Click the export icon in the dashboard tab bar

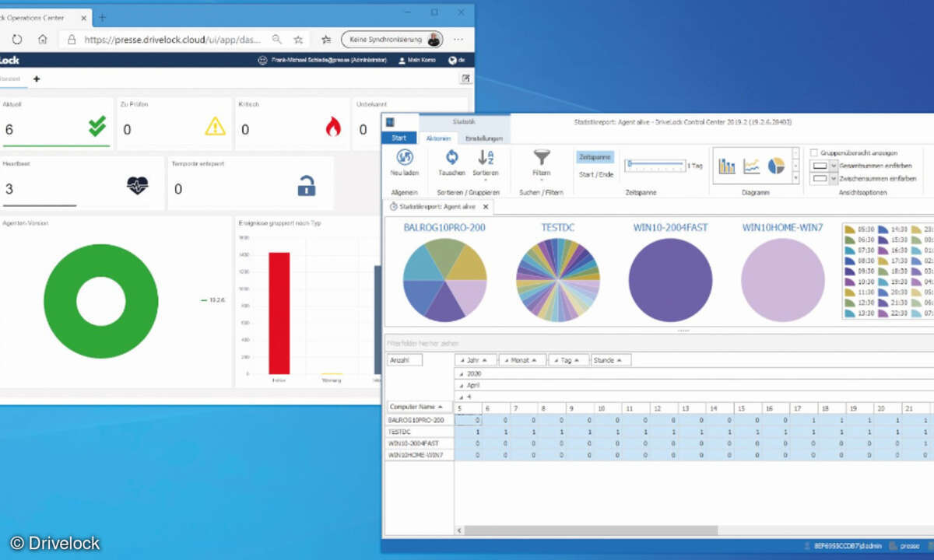(465, 79)
